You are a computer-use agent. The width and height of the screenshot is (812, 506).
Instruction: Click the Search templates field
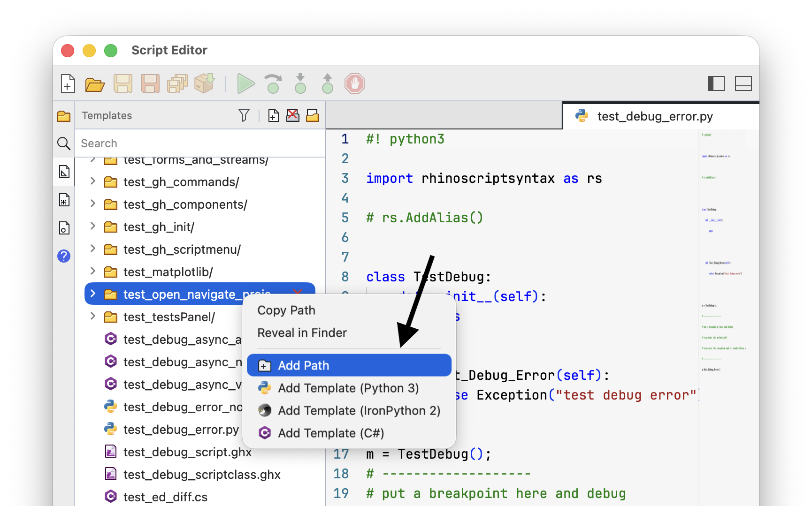coord(200,143)
